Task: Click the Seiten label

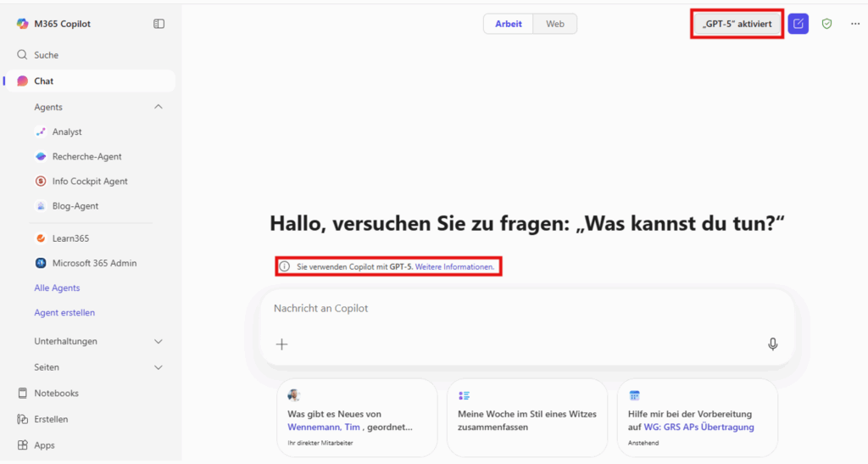Action: 47,367
